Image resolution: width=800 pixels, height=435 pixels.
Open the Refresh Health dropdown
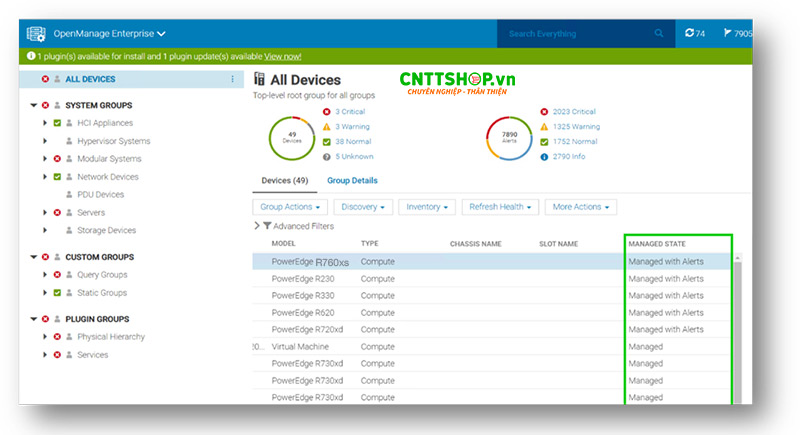[500, 207]
